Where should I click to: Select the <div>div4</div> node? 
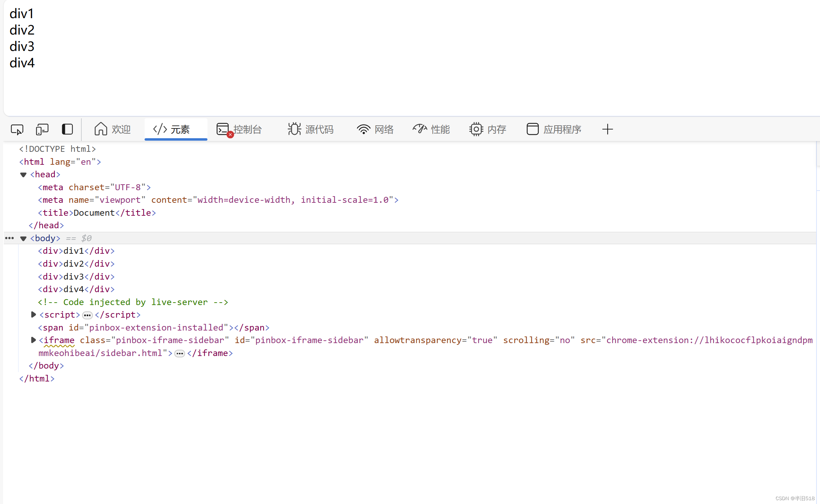coord(76,289)
